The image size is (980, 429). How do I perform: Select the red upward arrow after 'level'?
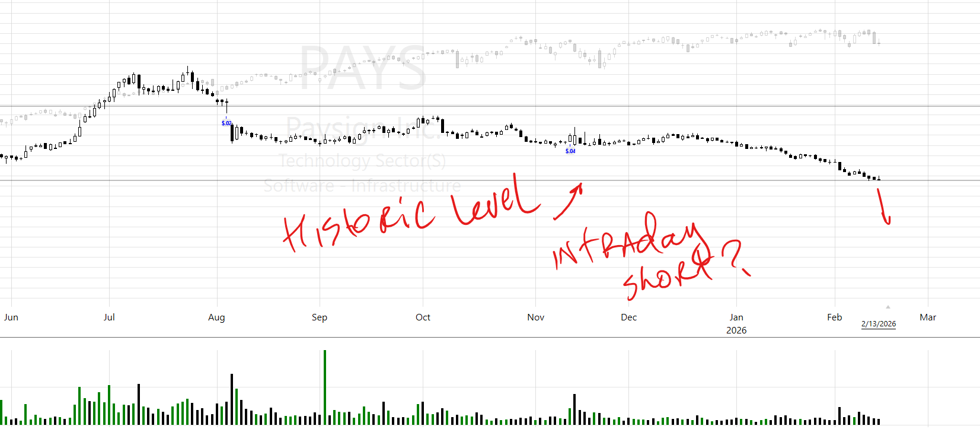coord(569,202)
